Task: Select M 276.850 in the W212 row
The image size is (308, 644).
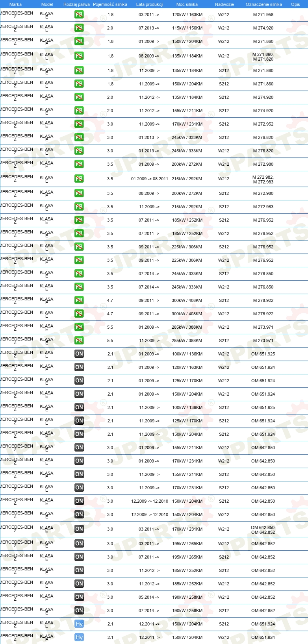Action: pyautogui.click(x=263, y=287)
